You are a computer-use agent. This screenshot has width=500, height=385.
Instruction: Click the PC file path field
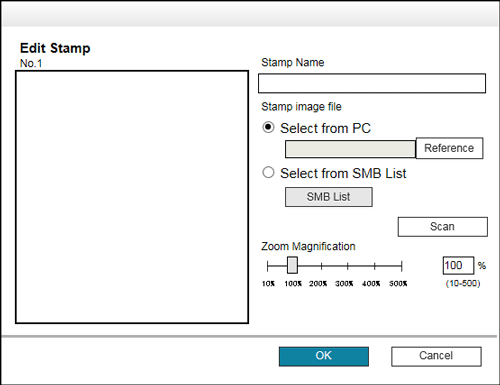click(x=350, y=149)
